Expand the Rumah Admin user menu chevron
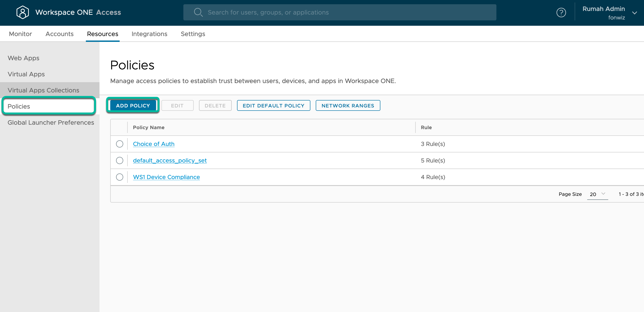The width and height of the screenshot is (644, 312). (x=634, y=13)
